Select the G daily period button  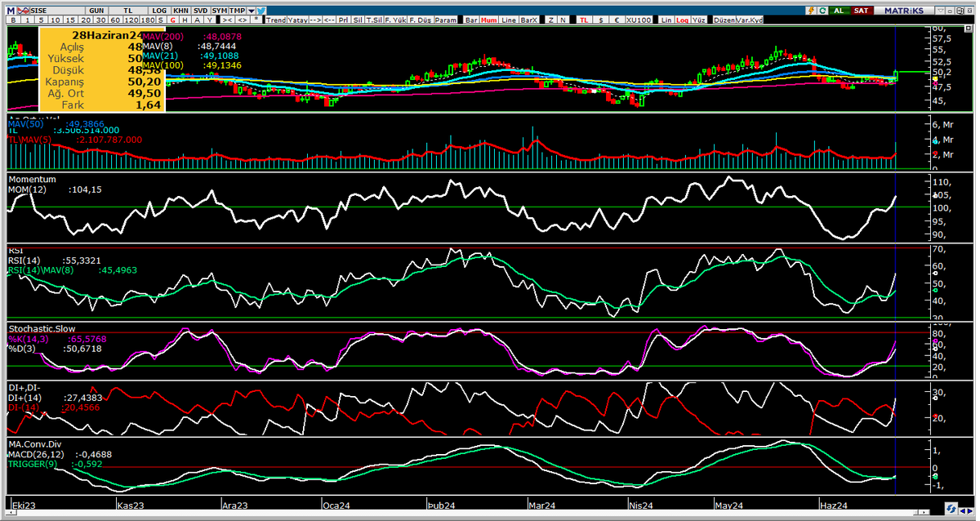172,20
